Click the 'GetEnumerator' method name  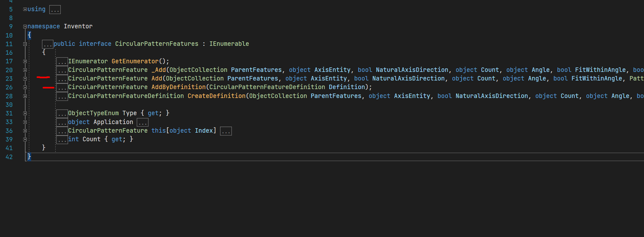coord(135,61)
